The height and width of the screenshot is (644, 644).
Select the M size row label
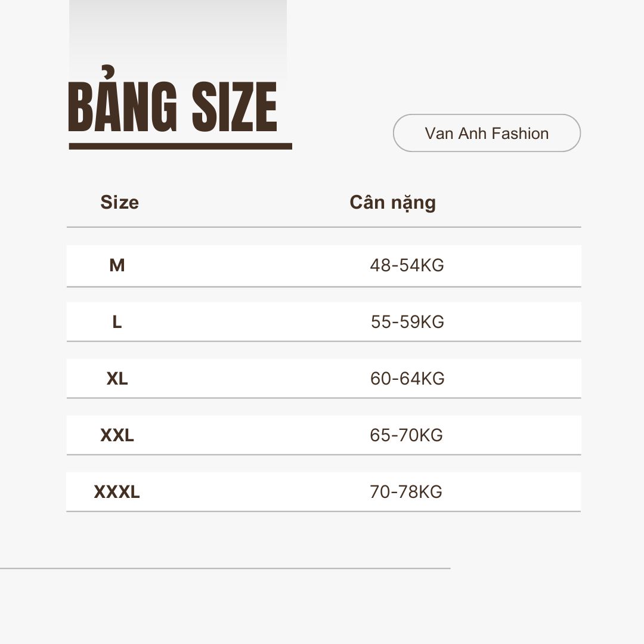[x=117, y=265]
